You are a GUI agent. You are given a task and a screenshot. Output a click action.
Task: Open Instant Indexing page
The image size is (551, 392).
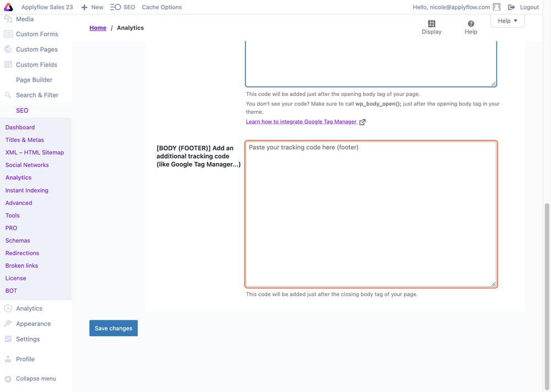click(26, 190)
